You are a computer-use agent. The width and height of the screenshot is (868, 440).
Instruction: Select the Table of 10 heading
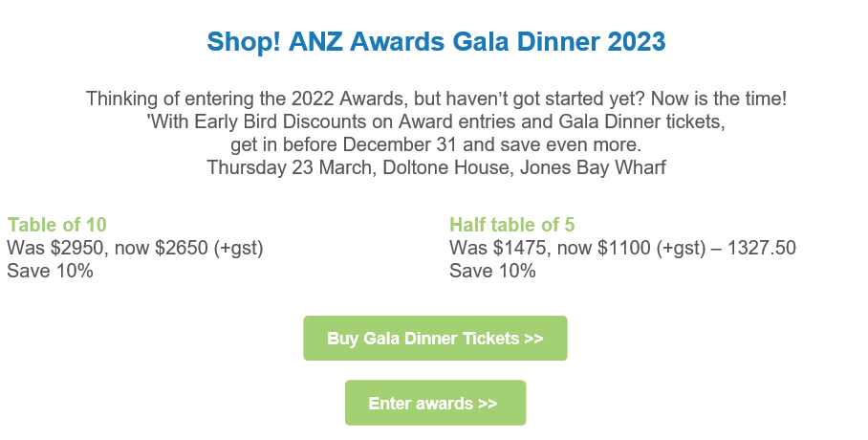pyautogui.click(x=56, y=225)
